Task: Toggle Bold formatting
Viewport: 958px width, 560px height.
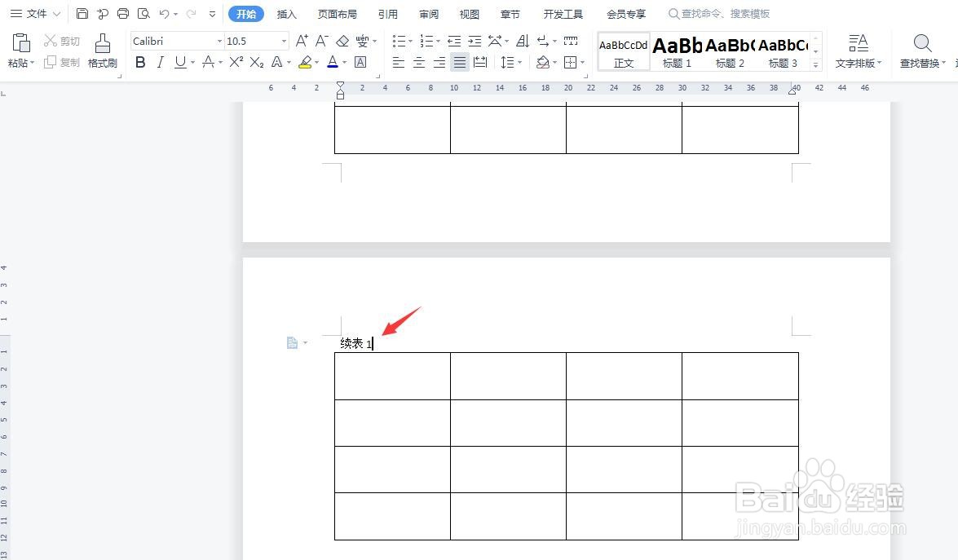Action: (x=140, y=62)
